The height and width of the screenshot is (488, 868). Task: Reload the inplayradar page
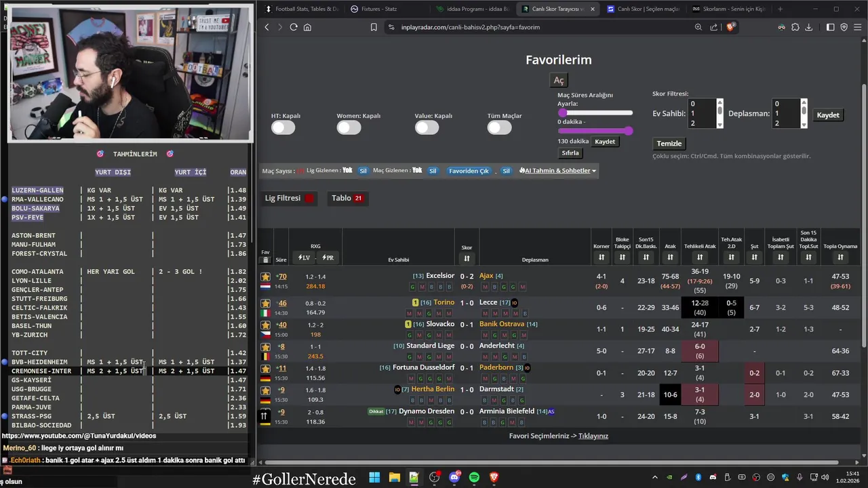[x=294, y=27]
